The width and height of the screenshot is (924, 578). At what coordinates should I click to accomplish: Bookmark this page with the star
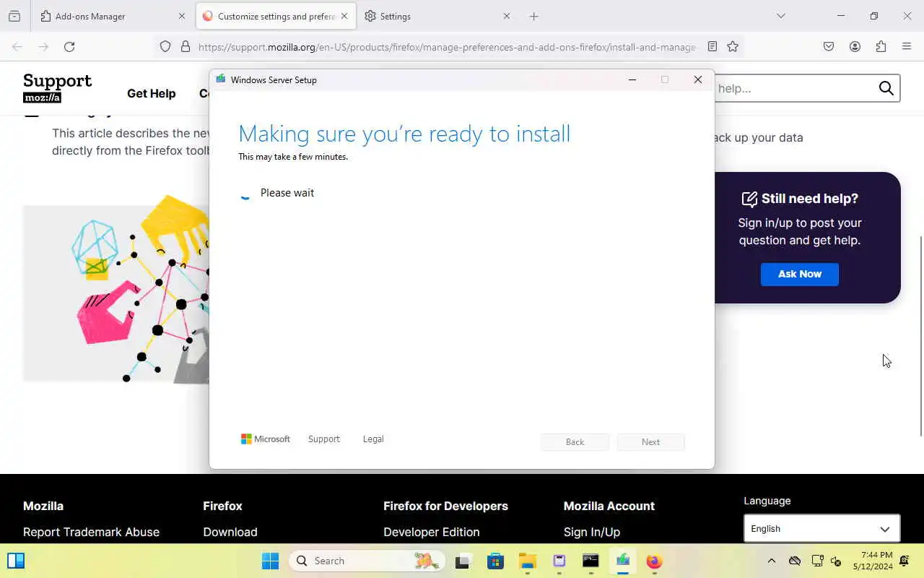(x=733, y=47)
